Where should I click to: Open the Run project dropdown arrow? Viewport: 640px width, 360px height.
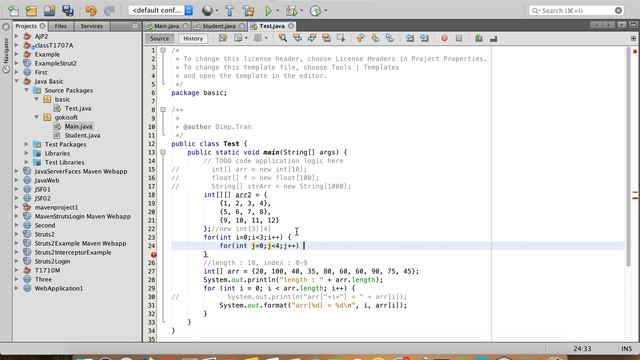(278, 11)
